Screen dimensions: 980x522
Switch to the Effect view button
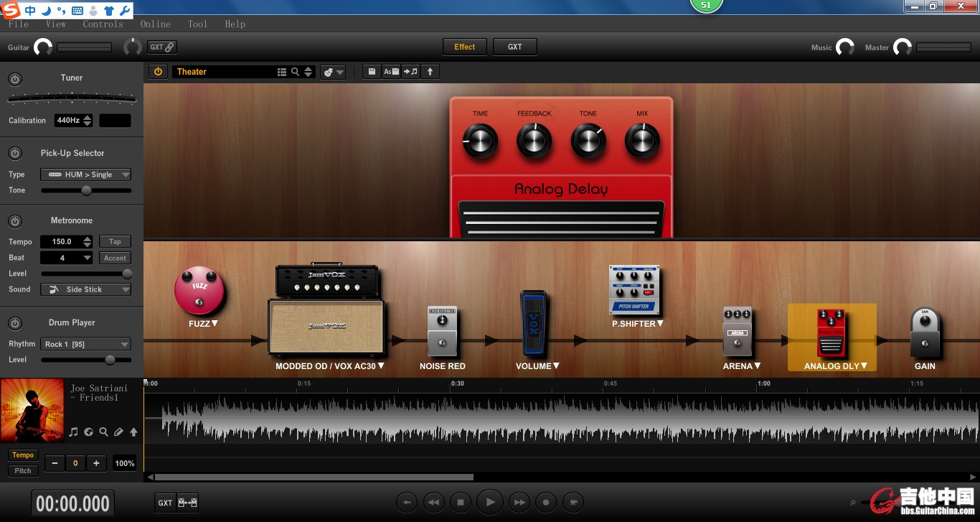(x=465, y=47)
